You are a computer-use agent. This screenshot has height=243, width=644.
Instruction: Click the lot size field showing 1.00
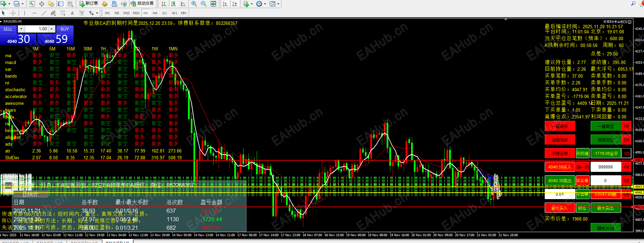pos(36,29)
